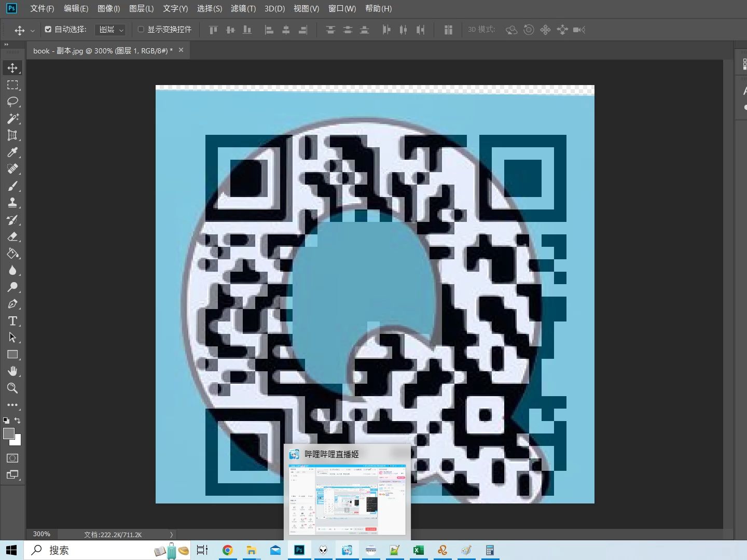Open the 图层 auto-select dropdown
The image size is (747, 560).
(110, 30)
